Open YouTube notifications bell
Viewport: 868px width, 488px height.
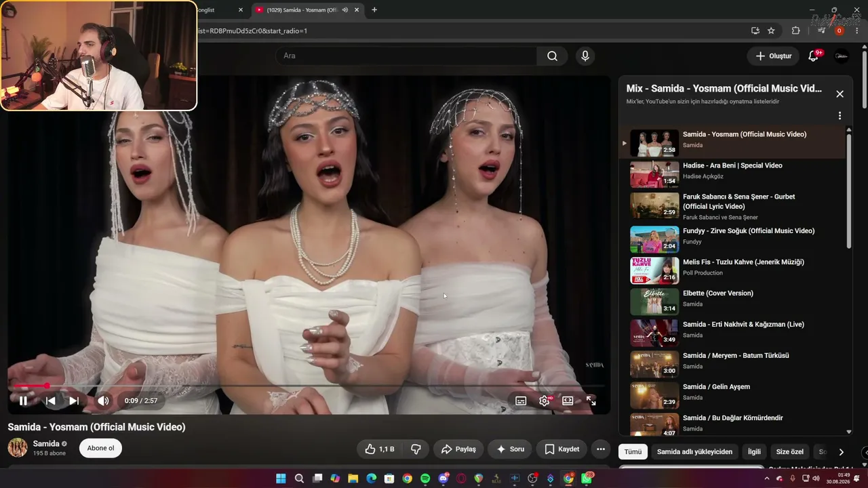tap(813, 56)
